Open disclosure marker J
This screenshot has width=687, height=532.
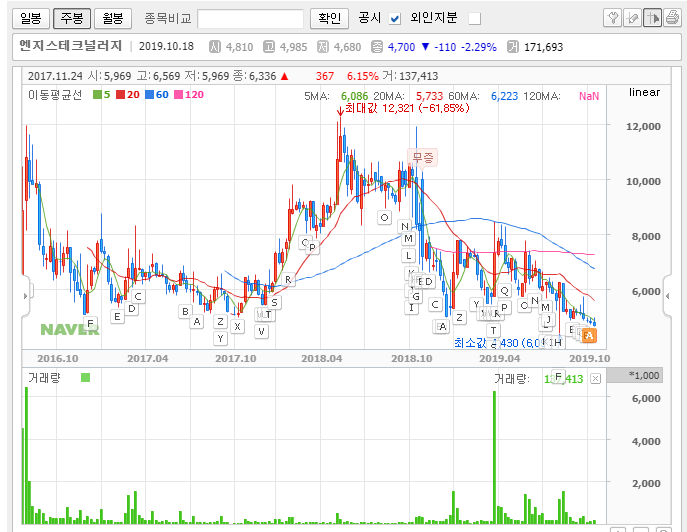pos(548,319)
